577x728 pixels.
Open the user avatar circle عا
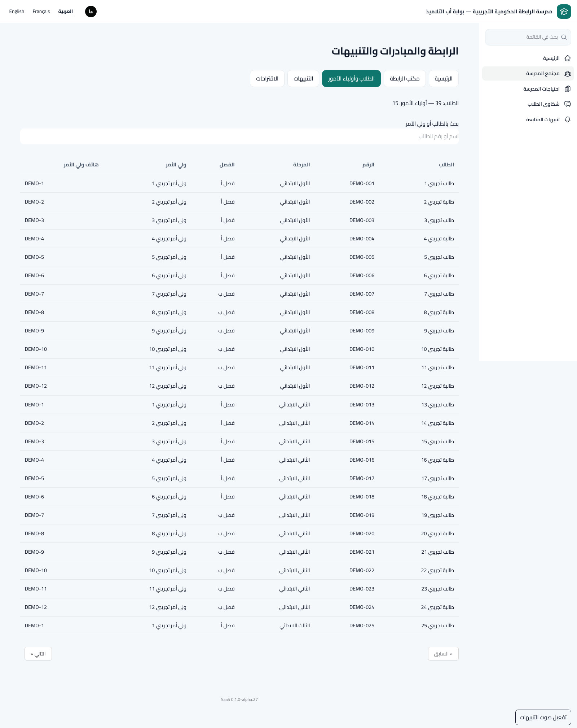point(91,12)
